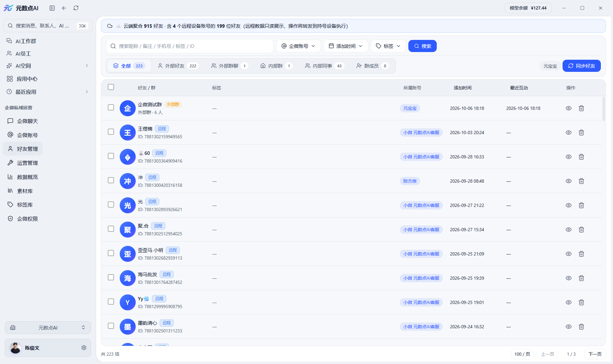This screenshot has width=613, height=364.
Task: Click the refresh icon in title bar
Action: (x=76, y=8)
